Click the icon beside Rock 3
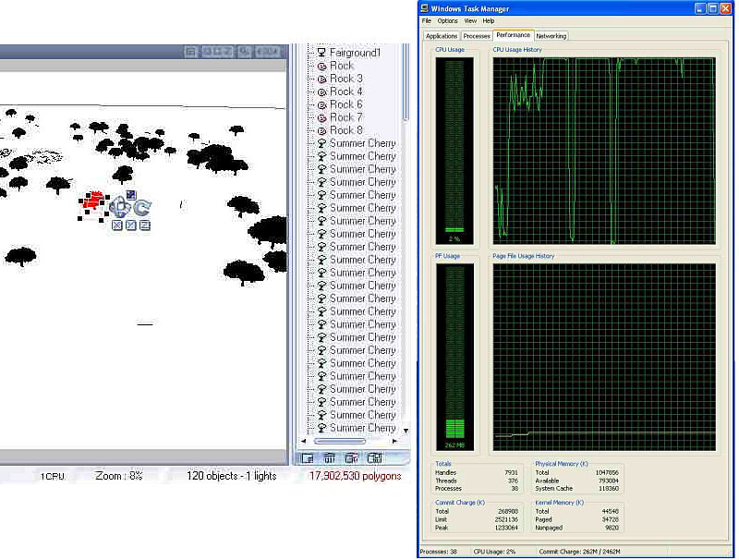 (322, 79)
